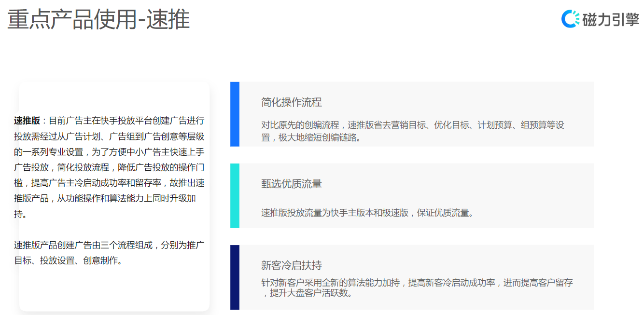Click the 磁力引擎 circular logo icon
Image resolution: width=644 pixels, height=315 pixels.
[570, 19]
